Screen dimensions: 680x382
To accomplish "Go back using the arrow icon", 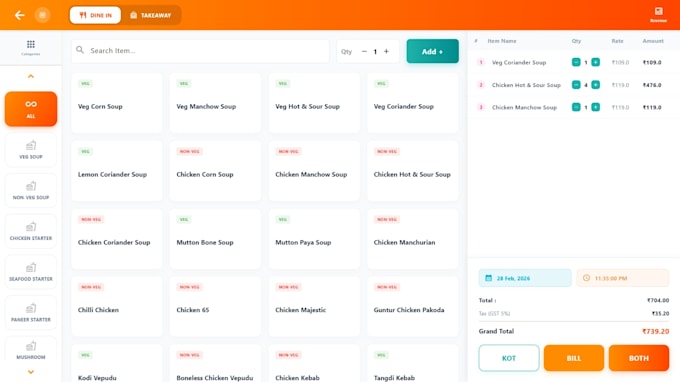I will [20, 15].
